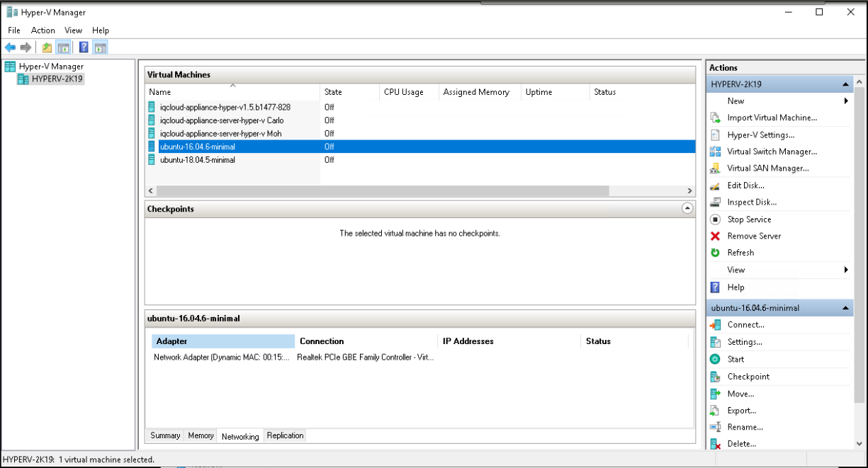Select the iqcloud-appliance-server-hyper-v Moh virtual machine
This screenshot has height=468, width=868.
pos(220,133)
